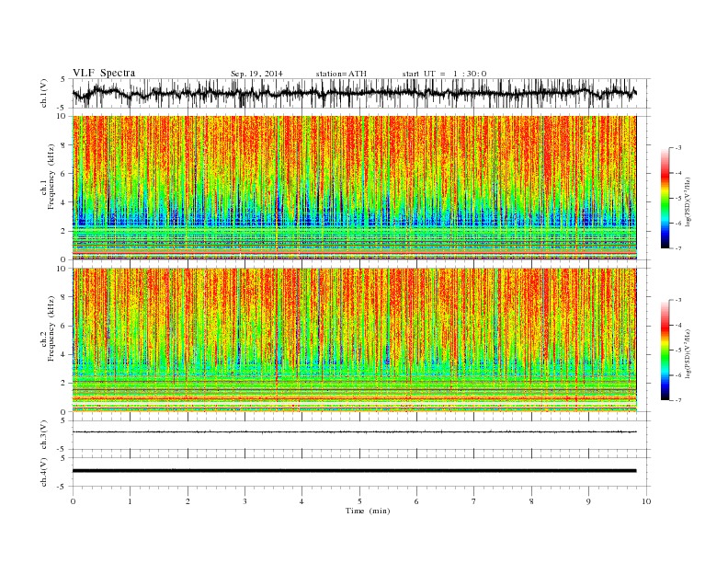Click the "-7" tick on ch.2 colorbar
Image resolution: width=728 pixels, height=563 pixels.
(677, 400)
